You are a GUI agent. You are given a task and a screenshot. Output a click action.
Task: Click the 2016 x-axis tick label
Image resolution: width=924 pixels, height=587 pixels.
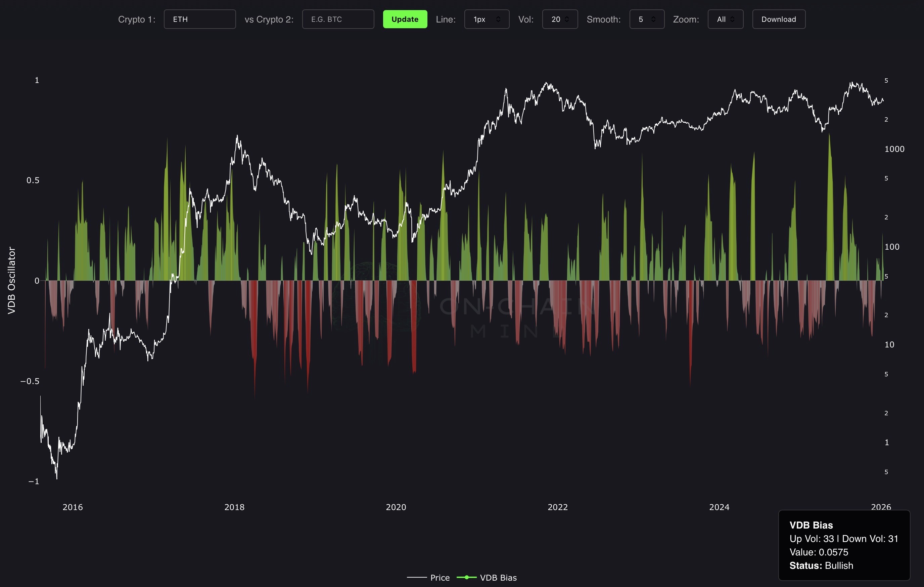[x=73, y=507]
